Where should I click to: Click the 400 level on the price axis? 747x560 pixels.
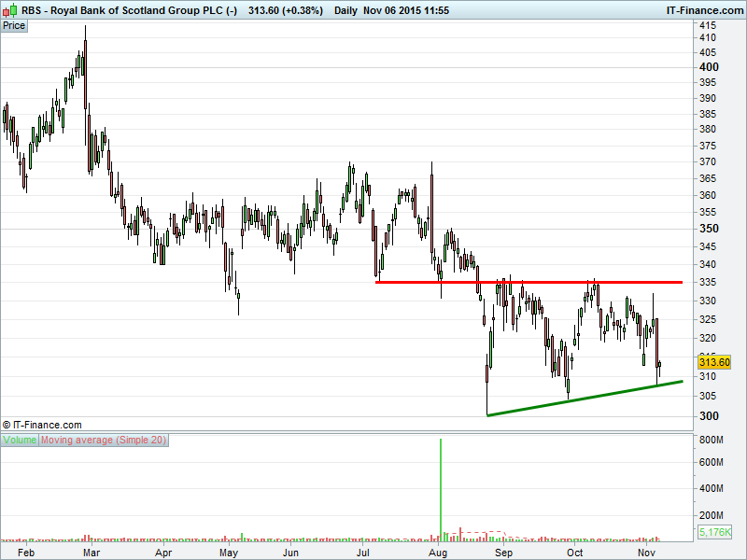tap(708, 67)
